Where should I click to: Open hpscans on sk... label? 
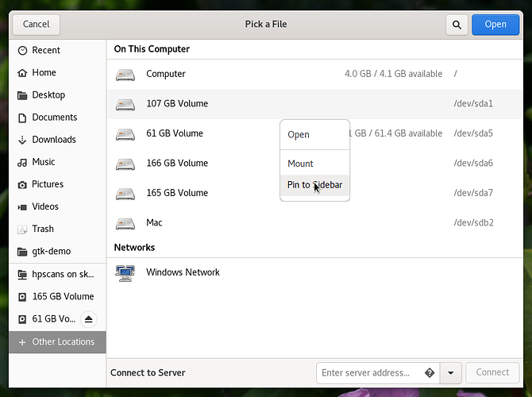(x=63, y=275)
